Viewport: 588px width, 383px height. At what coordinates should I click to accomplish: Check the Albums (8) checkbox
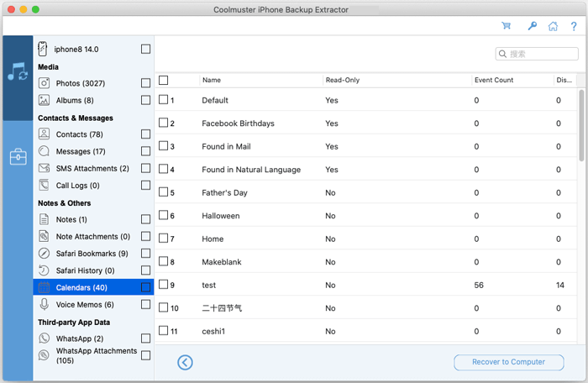click(145, 100)
